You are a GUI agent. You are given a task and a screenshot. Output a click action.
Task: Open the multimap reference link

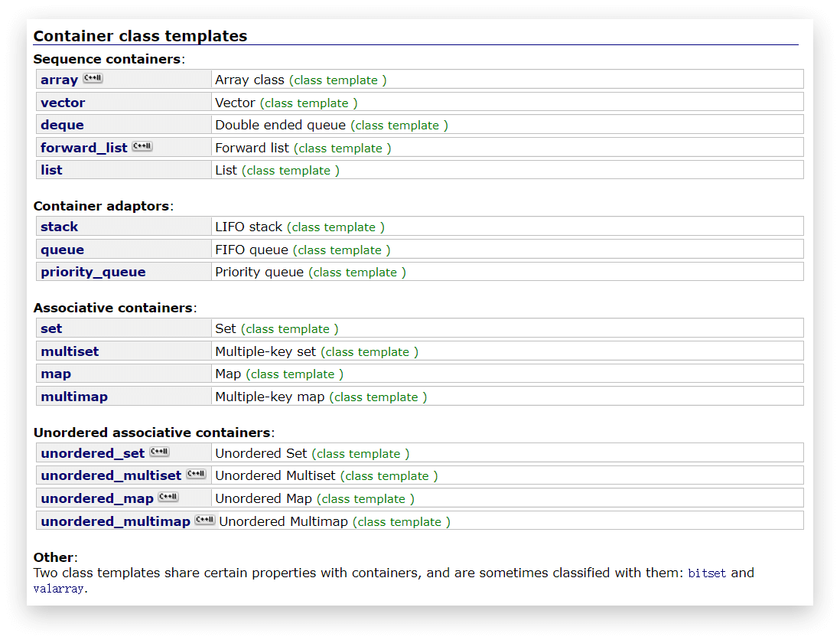coord(74,397)
